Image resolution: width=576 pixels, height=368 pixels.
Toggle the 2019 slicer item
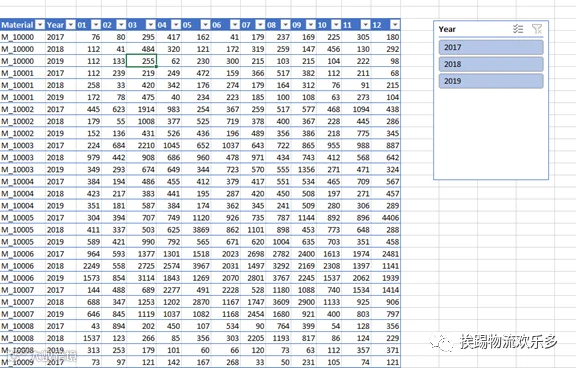491,81
